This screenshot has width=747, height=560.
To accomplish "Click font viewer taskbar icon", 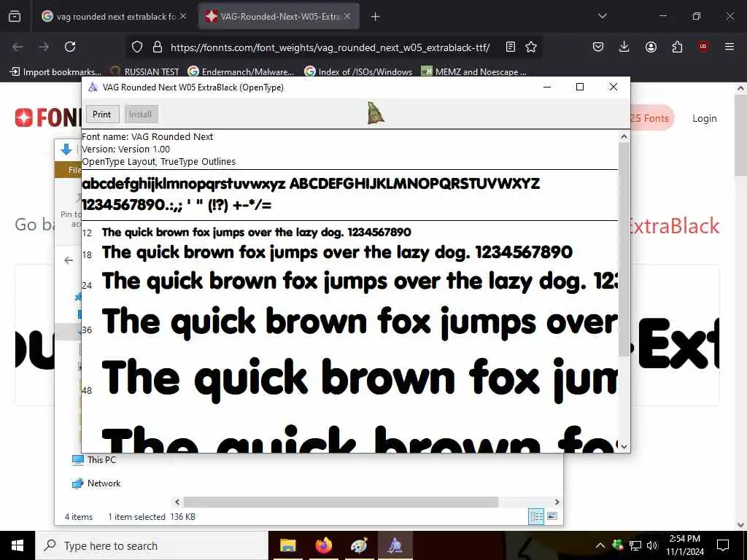I will click(x=395, y=545).
